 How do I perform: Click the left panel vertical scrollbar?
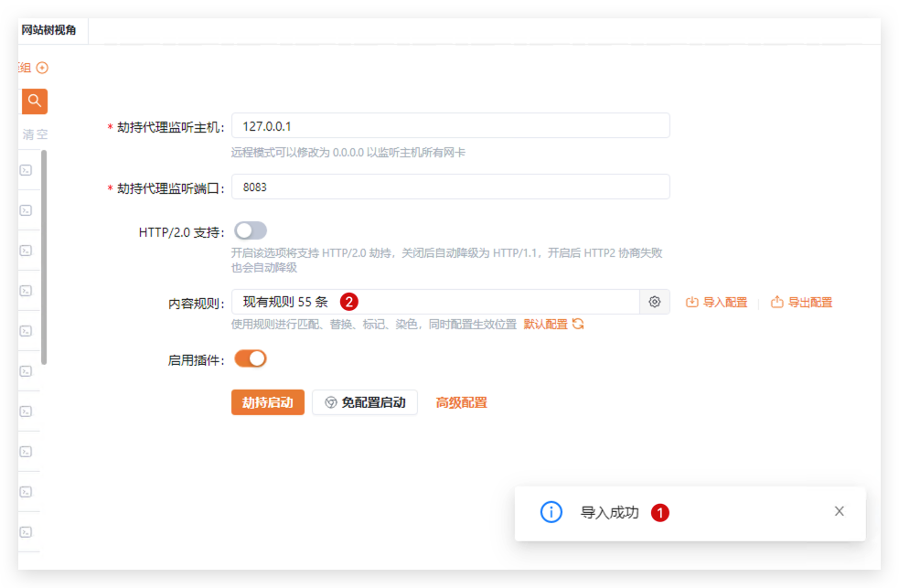[x=44, y=256]
